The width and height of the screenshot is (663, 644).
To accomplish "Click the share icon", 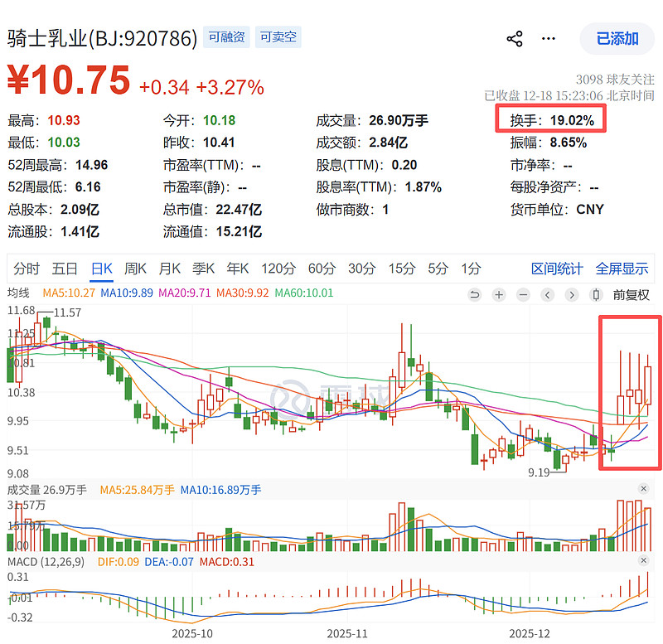I will click(x=514, y=39).
